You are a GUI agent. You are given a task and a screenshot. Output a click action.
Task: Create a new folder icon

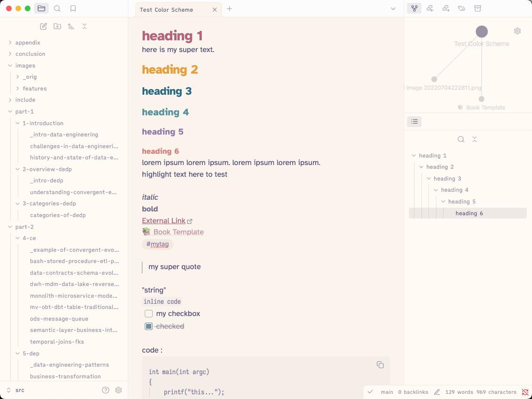tap(57, 26)
